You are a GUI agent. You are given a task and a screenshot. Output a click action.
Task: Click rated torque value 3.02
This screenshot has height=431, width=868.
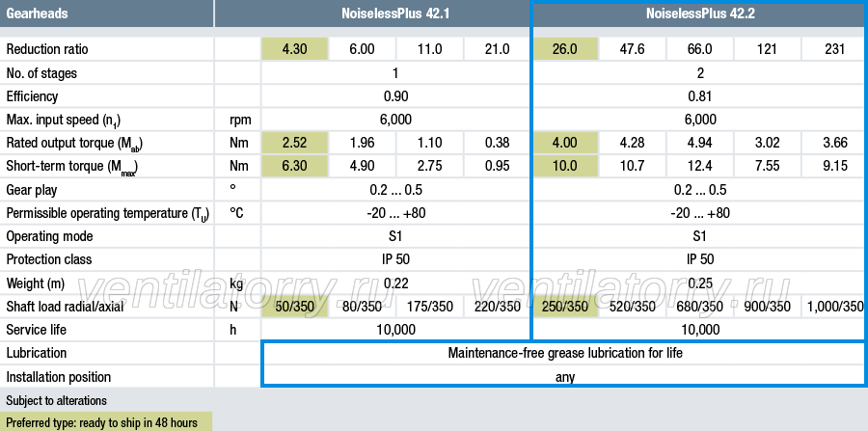coord(768,143)
